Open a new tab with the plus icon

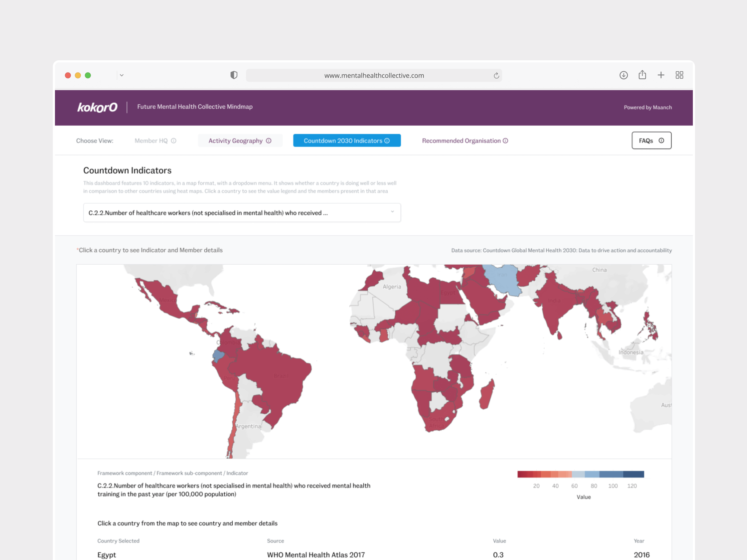(661, 75)
